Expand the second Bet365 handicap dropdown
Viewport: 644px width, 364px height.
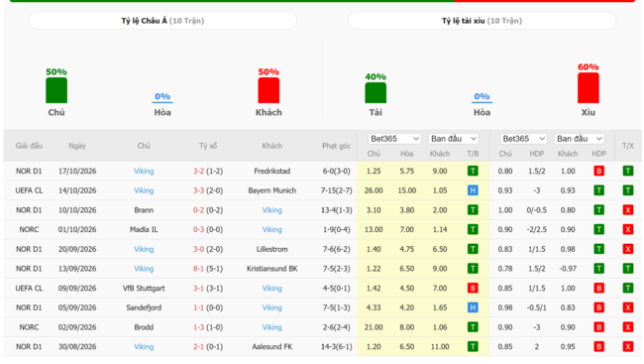tap(523, 139)
